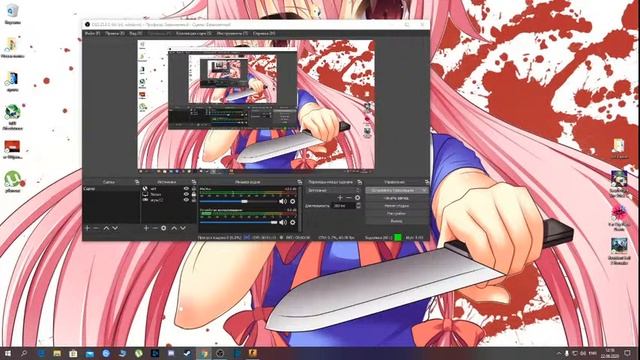
Task: Open the Инструменты menu
Action: coord(232,33)
